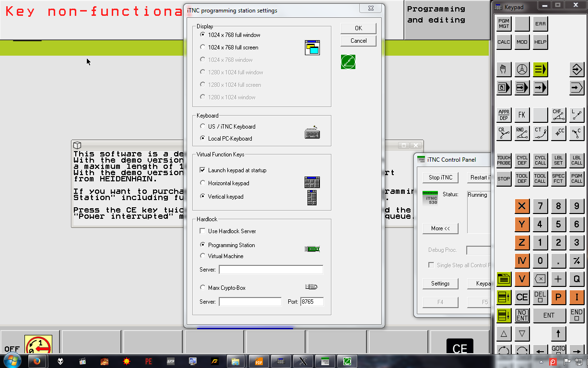Click CYCL DEF key
Viewport: 588px width, 368px height.
point(522,161)
